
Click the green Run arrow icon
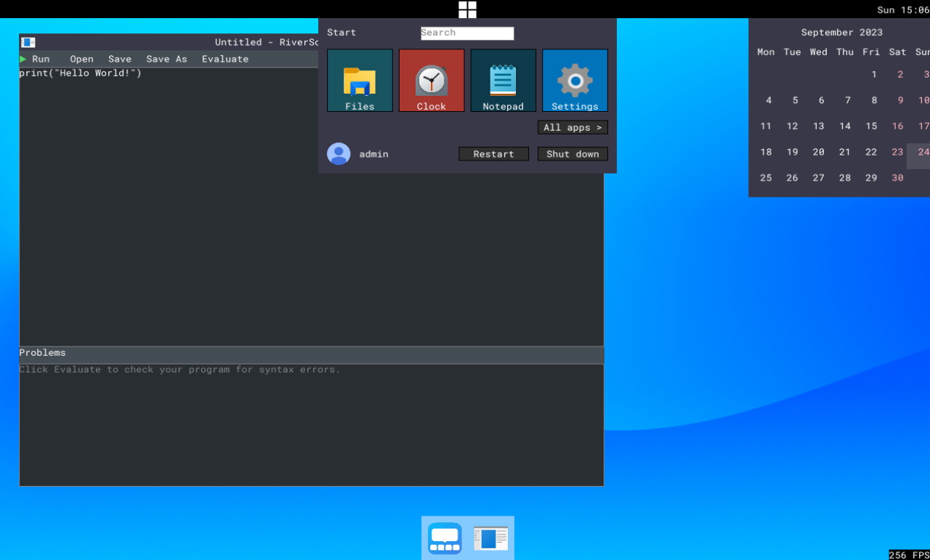(x=23, y=59)
